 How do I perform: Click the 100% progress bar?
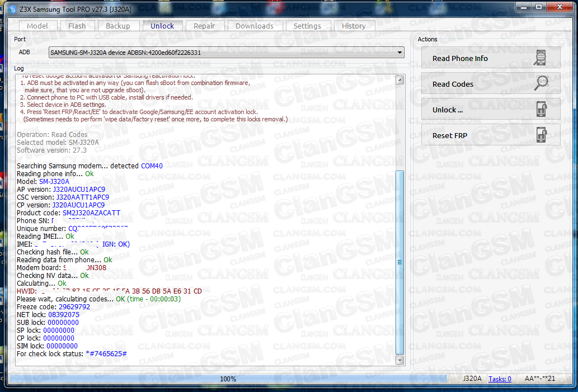228,379
